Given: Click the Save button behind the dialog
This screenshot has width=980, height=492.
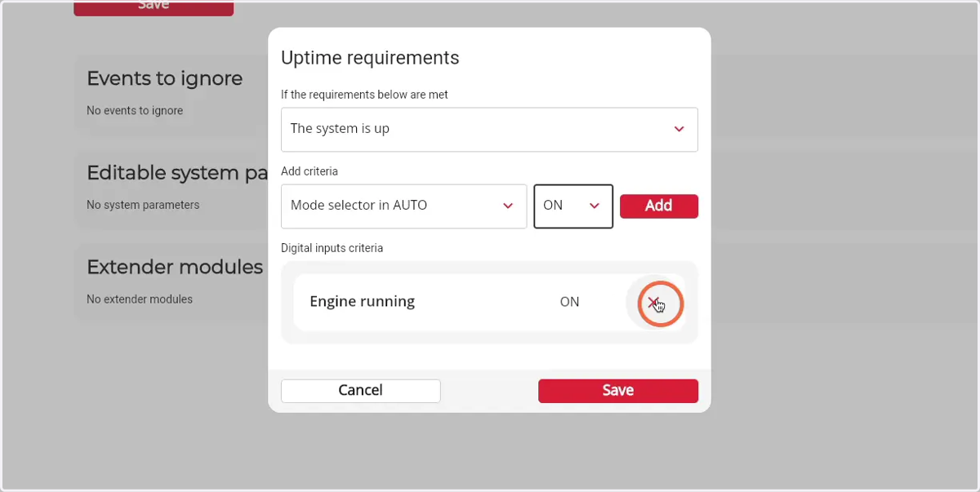Looking at the screenshot, I should tap(154, 7).
